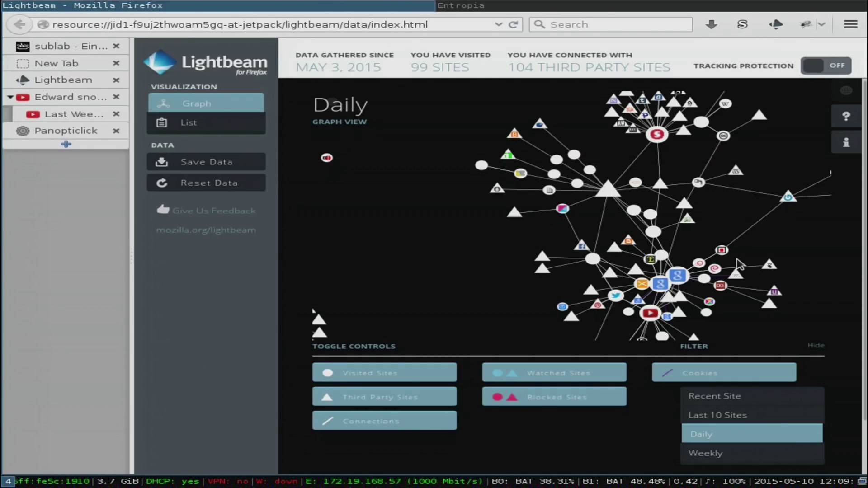The image size is (868, 488).
Task: Toggle Watched Sites visibility
Action: 554,372
